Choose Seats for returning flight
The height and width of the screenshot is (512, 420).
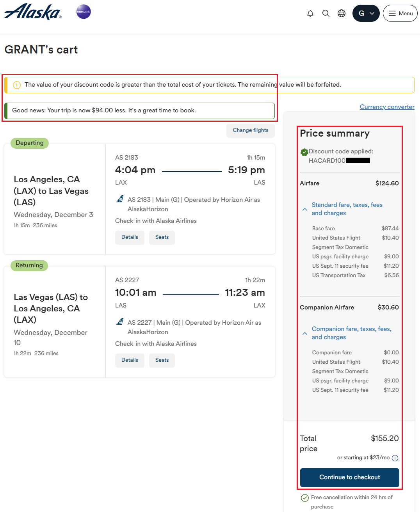162,360
